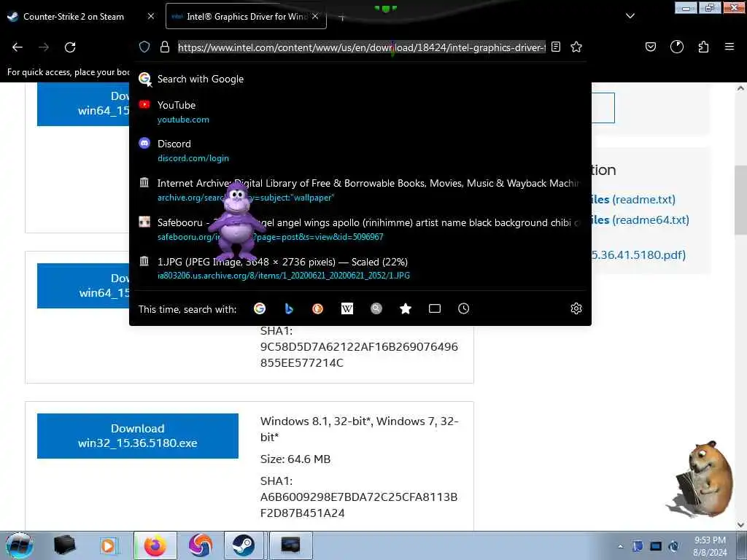Open Steam from the taskbar
The width and height of the screenshot is (747, 560).
(x=244, y=545)
